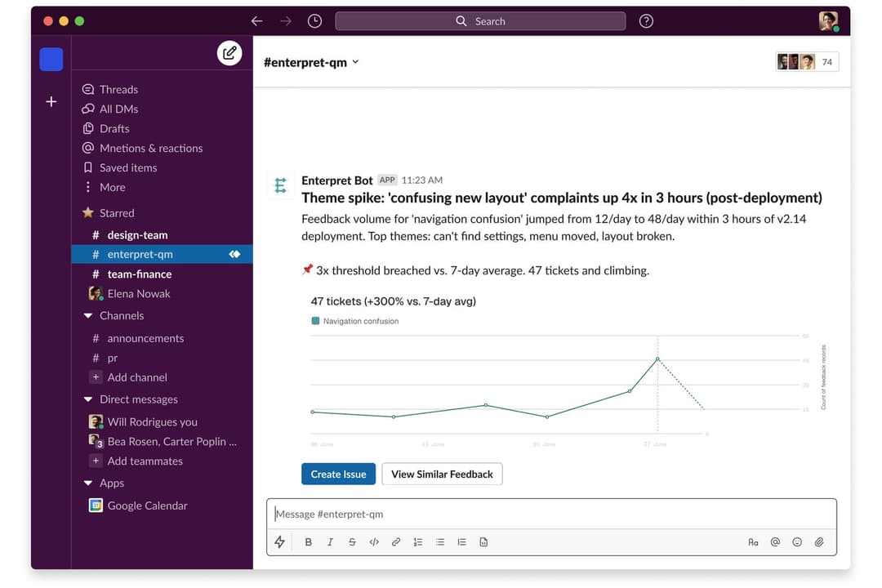
Task: Expand the More sidebar options
Action: click(105, 187)
